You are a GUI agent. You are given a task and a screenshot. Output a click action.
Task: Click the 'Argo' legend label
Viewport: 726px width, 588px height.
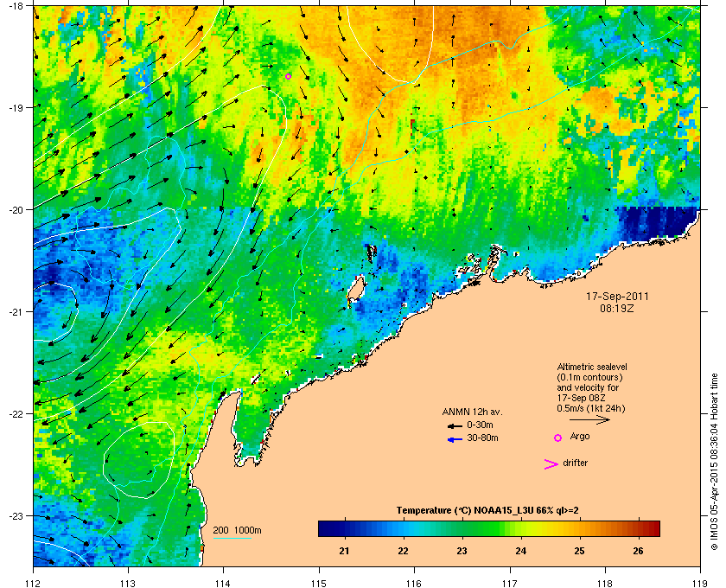(x=580, y=437)
